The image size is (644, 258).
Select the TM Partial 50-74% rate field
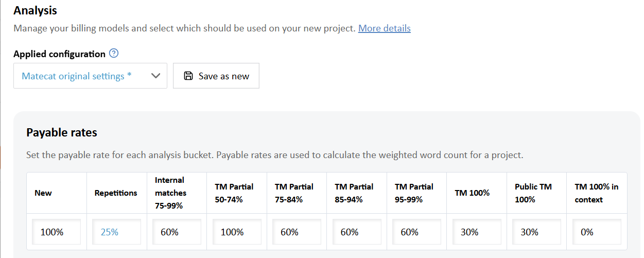(236, 232)
